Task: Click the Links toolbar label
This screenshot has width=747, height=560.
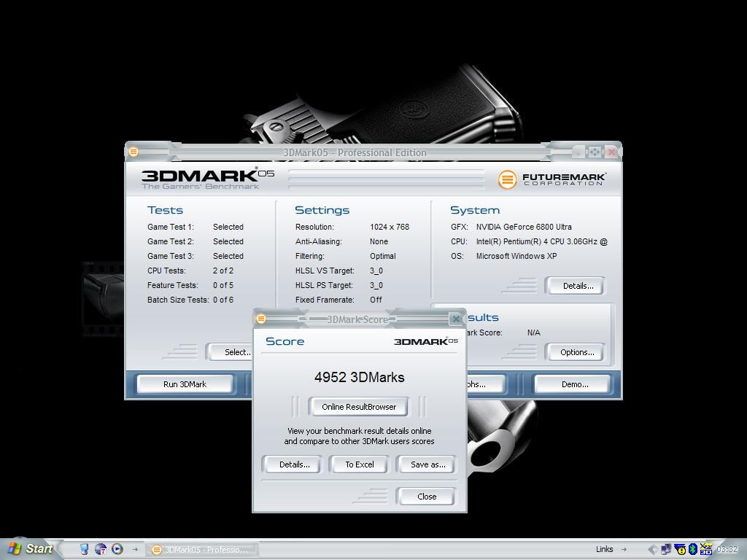Action: click(x=604, y=550)
